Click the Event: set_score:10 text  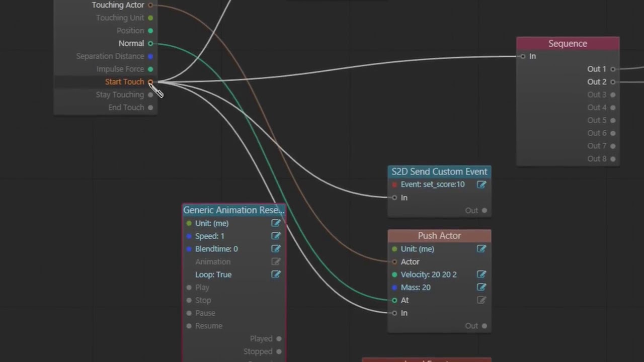click(433, 185)
